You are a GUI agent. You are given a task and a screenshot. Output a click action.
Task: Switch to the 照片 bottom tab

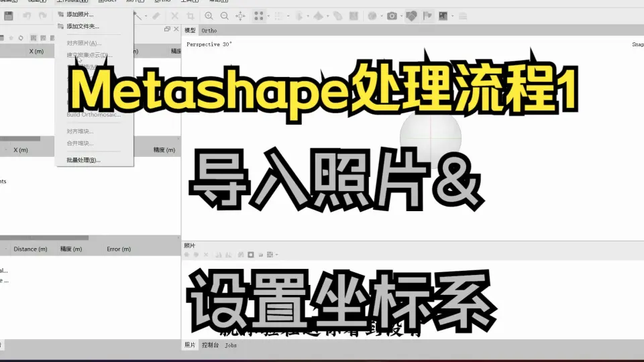190,345
